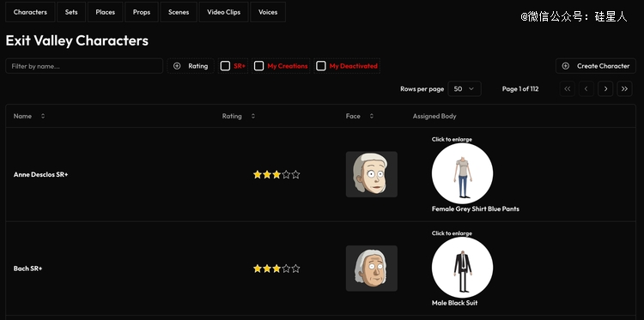Viewport: 644px width, 320px height.
Task: Select the Video Clips tab
Action: click(223, 12)
